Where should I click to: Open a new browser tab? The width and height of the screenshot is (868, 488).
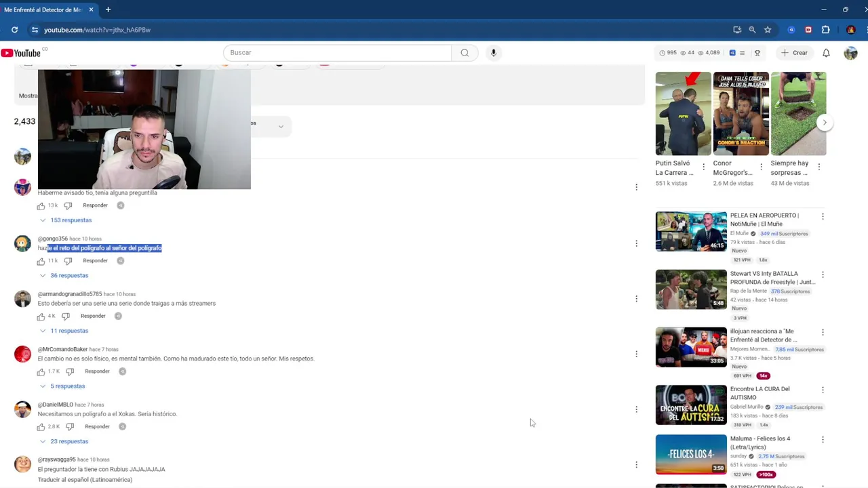coord(108,9)
